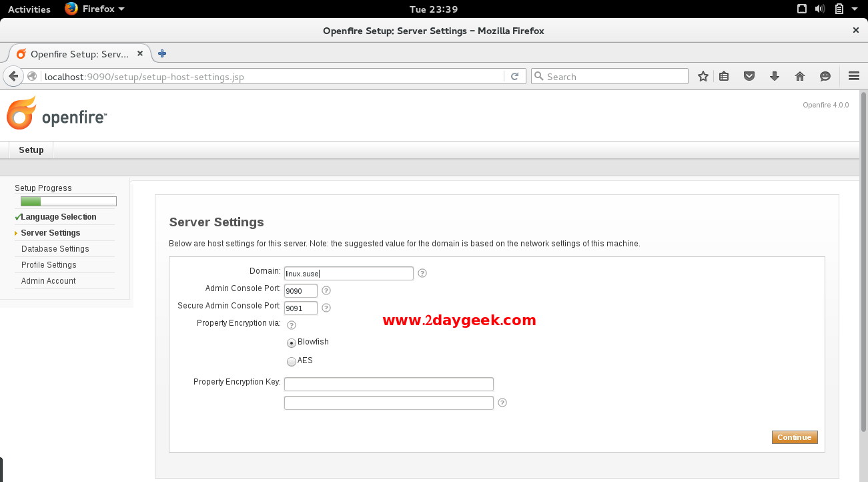The width and height of the screenshot is (868, 482).
Task: Bookmark this page with the star icon
Action: pyautogui.click(x=703, y=76)
